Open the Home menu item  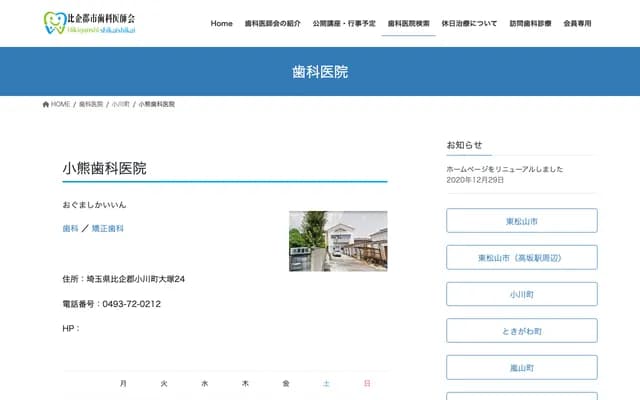pos(222,23)
